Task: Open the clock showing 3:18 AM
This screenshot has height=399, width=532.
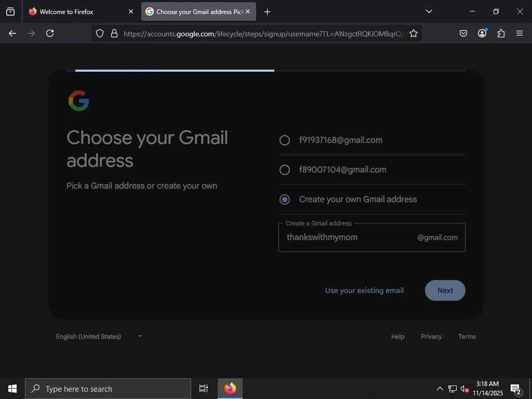Action: tap(487, 389)
